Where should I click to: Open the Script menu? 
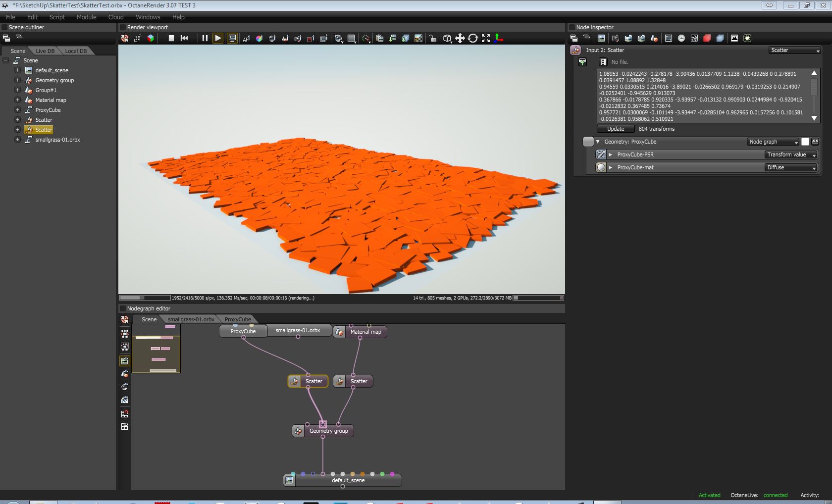[x=57, y=17]
